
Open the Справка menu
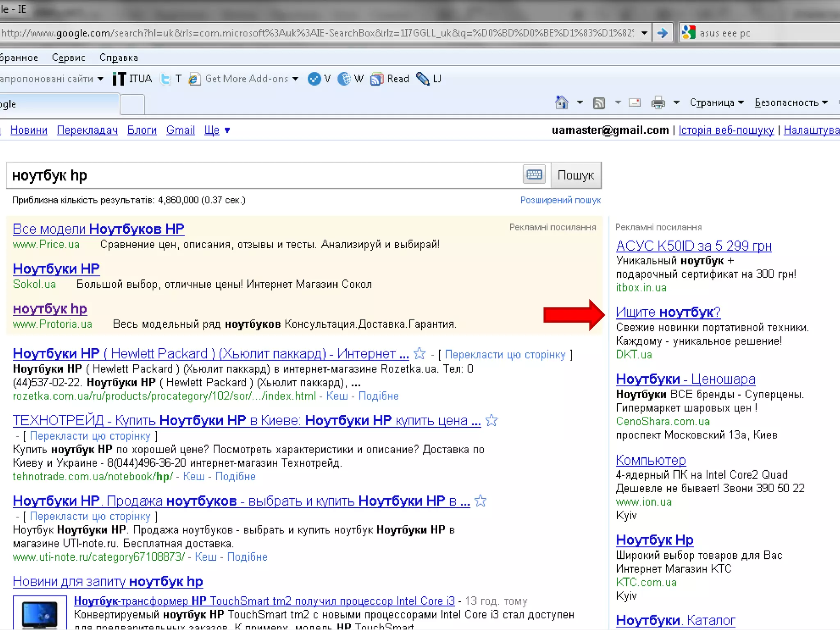click(x=119, y=58)
